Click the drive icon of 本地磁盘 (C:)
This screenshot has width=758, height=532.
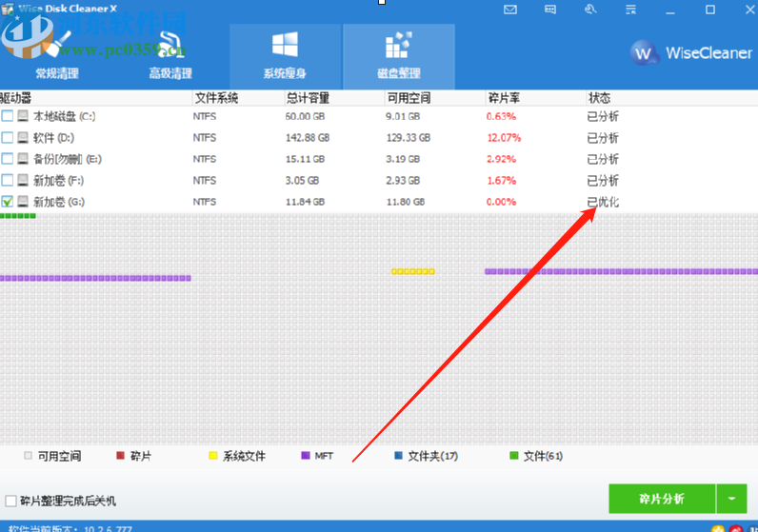pos(23,116)
